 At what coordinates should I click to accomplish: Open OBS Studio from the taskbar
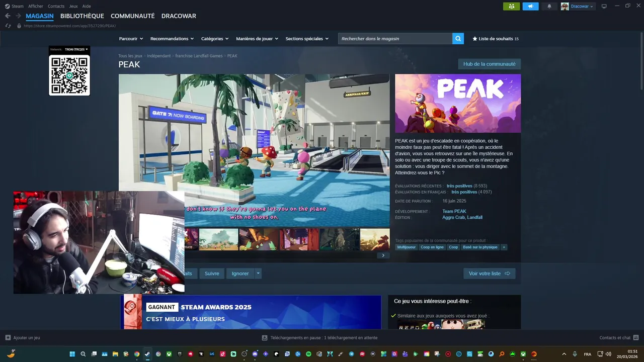(244, 354)
